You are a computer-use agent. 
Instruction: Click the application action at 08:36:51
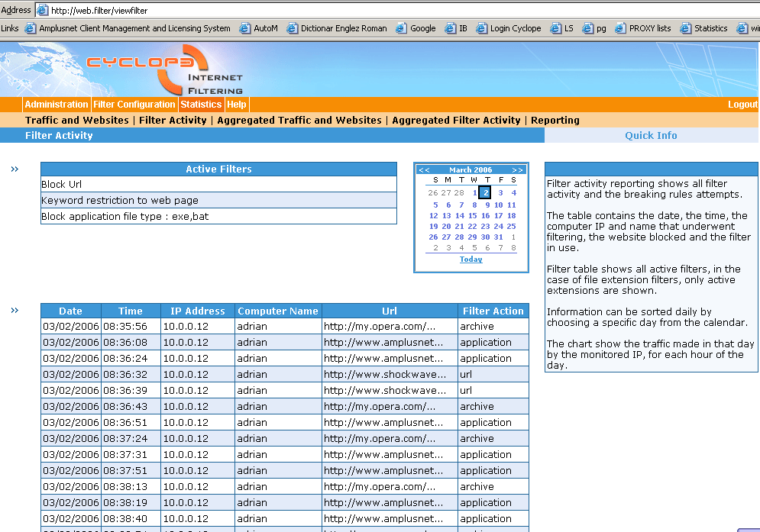(x=486, y=423)
